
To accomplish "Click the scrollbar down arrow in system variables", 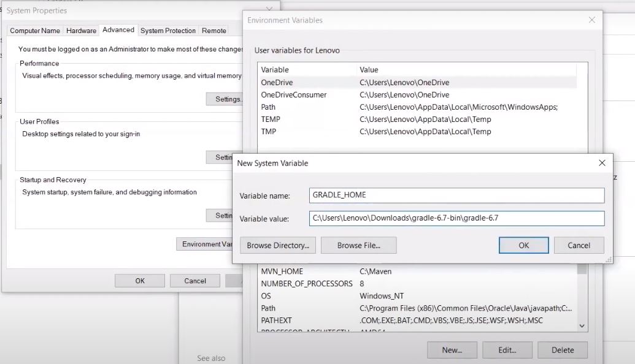I will pyautogui.click(x=582, y=327).
